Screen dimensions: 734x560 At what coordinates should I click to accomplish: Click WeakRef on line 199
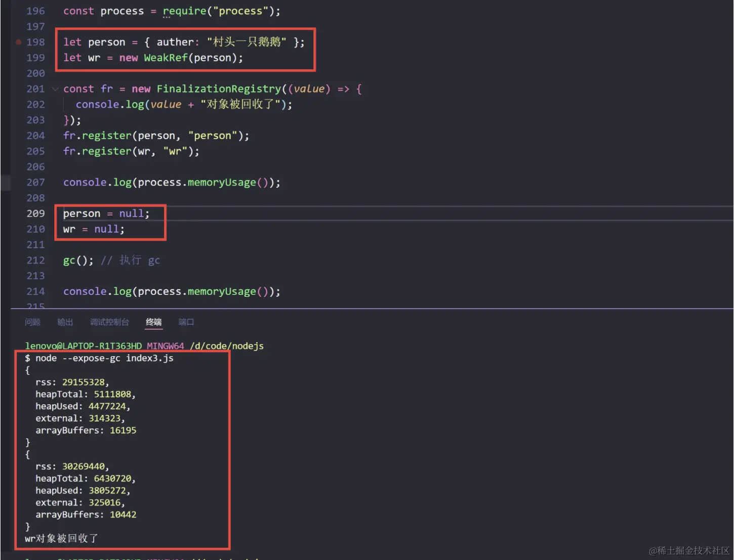coord(166,58)
